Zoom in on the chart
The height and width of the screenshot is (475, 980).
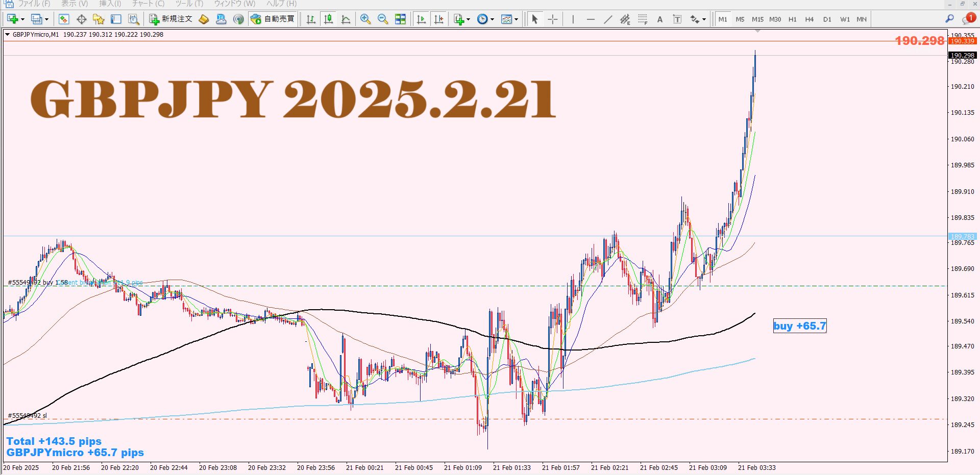(365, 19)
